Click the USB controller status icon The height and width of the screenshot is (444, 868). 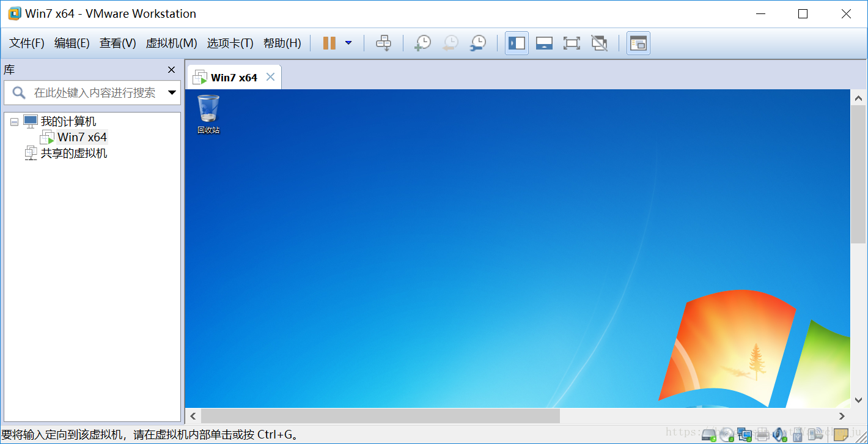tap(797, 435)
